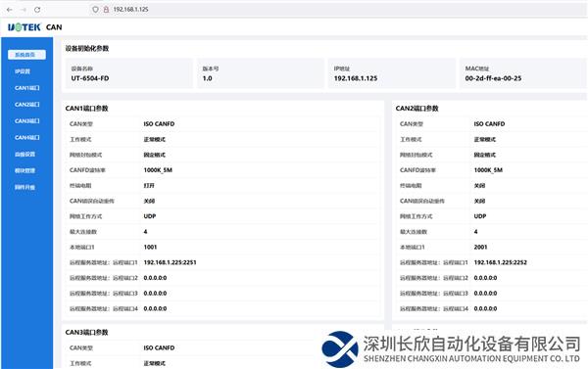Reload the page with refresh icon
588x369 pixels.
(x=37, y=10)
